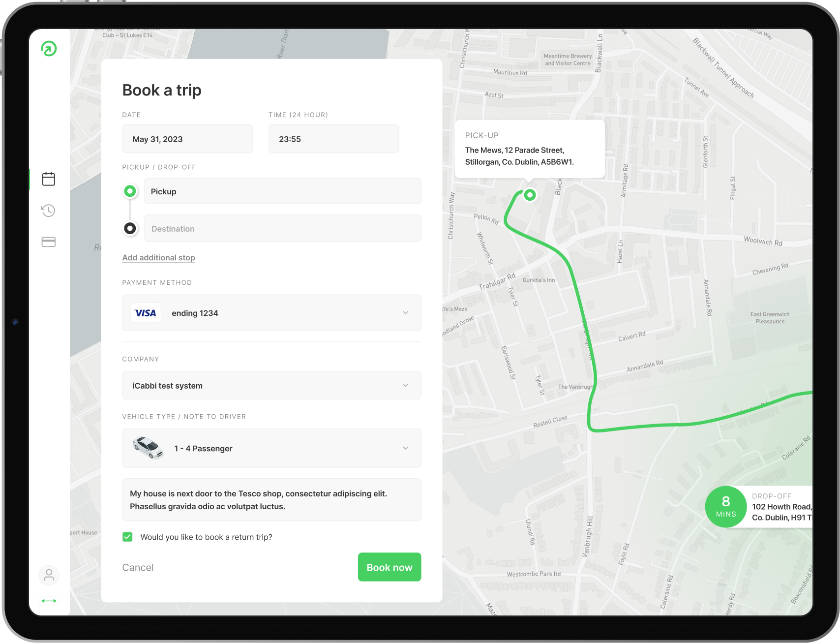The image size is (840, 643).
Task: Click the green app logo icon
Action: click(x=49, y=49)
